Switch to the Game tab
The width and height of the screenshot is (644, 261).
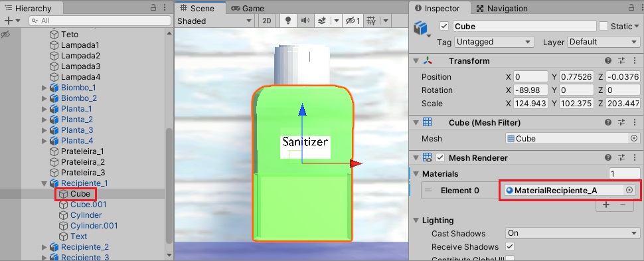pyautogui.click(x=247, y=8)
